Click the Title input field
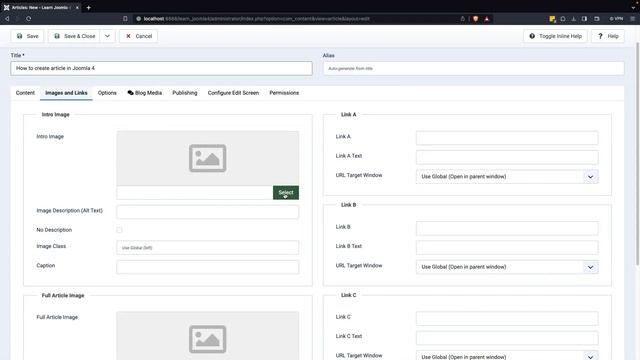 click(162, 68)
